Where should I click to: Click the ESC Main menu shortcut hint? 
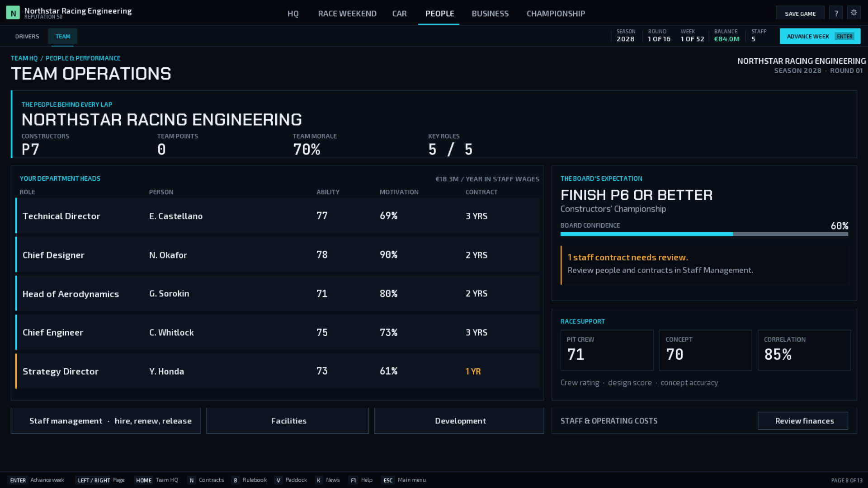tap(404, 480)
